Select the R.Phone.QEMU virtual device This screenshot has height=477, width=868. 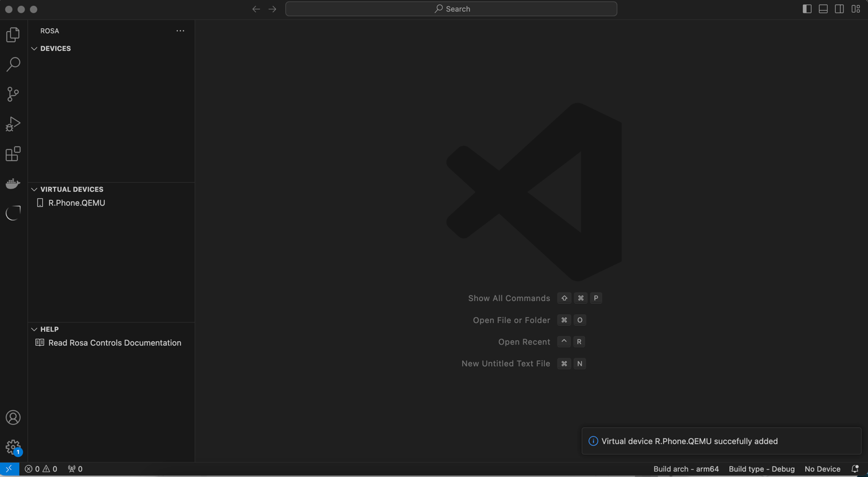tap(77, 203)
